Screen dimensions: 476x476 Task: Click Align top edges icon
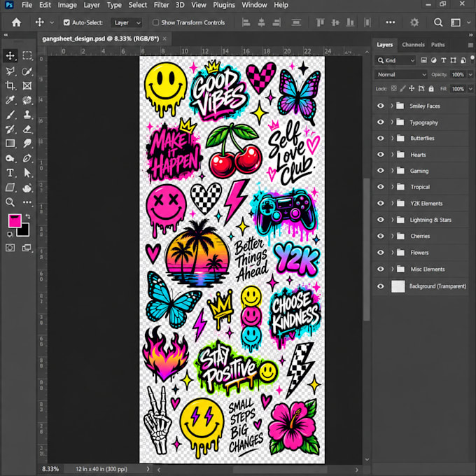point(321,22)
